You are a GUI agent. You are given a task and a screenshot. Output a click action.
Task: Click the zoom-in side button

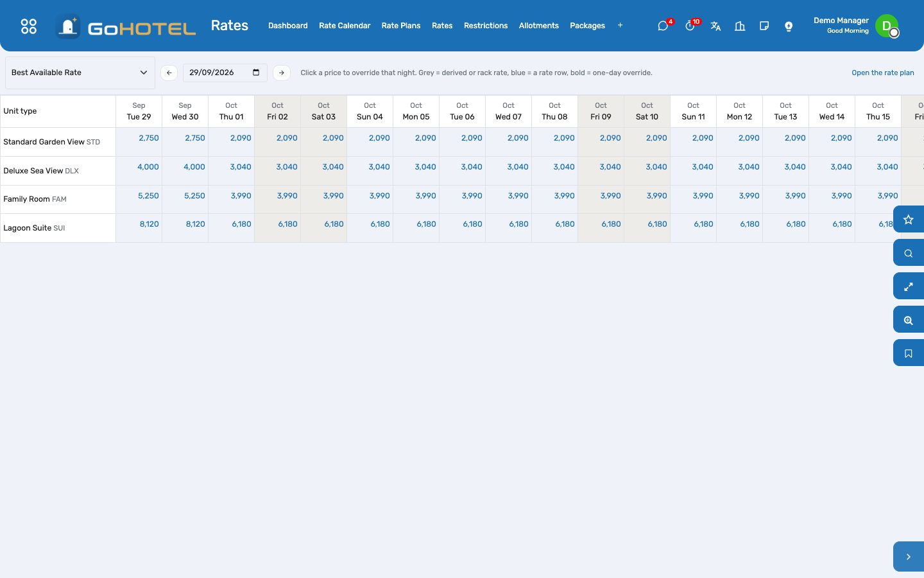(x=909, y=320)
